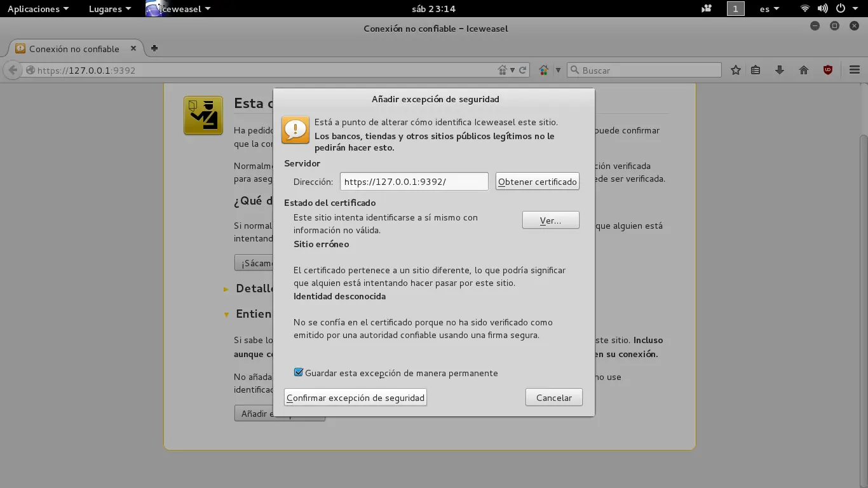Open the es keyboard layout menu

769,9
